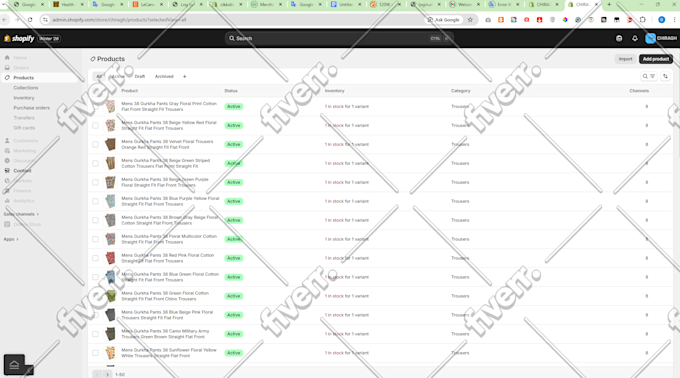The height and width of the screenshot is (378, 680).
Task: Open the Chrome three-dot menu
Action: (x=674, y=20)
